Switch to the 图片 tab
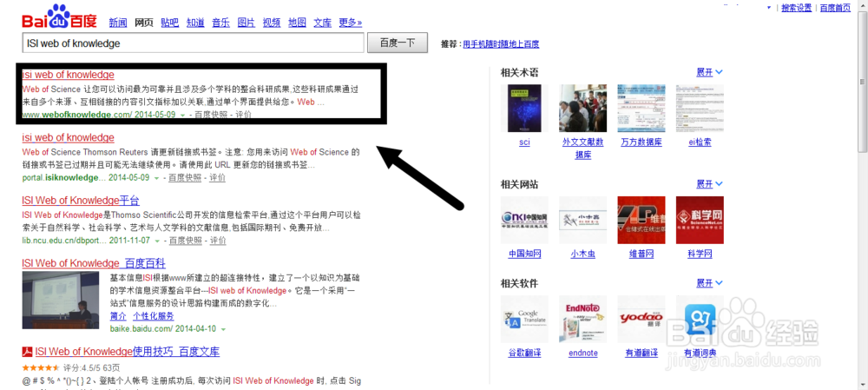The width and height of the screenshot is (868, 390). point(247,23)
